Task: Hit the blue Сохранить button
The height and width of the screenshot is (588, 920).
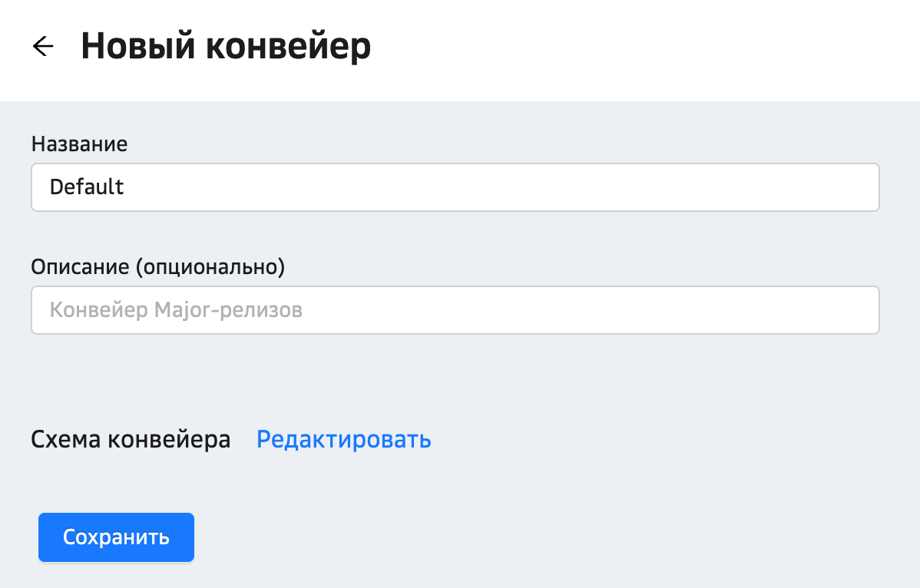Action: (116, 537)
